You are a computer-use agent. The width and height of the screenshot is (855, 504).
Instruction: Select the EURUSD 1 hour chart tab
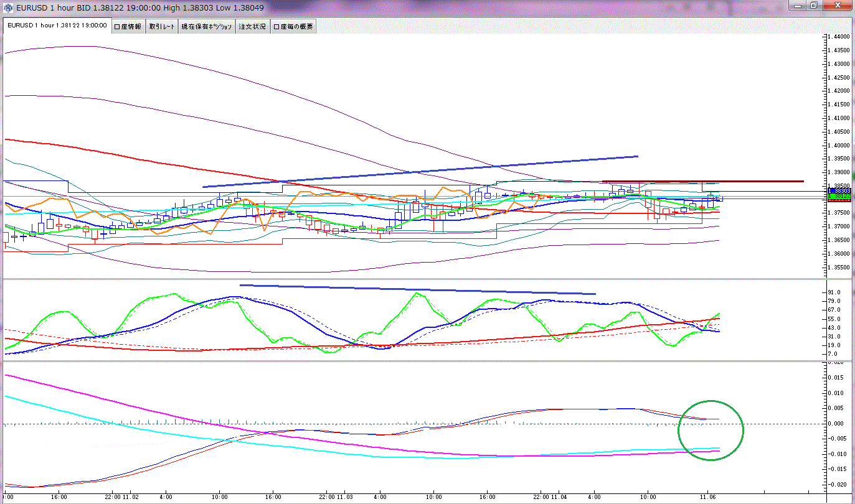click(x=57, y=27)
